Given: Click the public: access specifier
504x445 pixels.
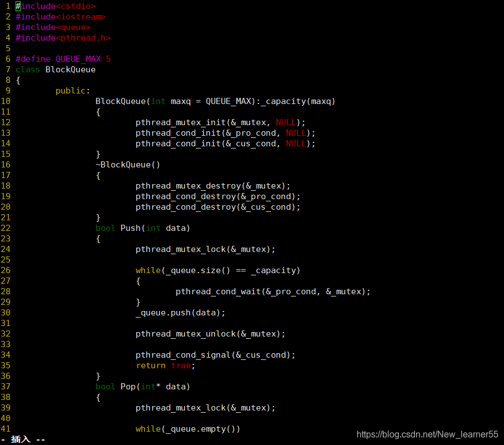Looking at the screenshot, I should [x=73, y=91].
